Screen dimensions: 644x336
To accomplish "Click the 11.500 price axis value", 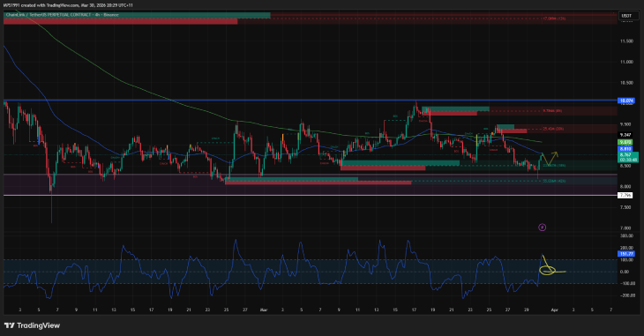I will [x=626, y=41].
